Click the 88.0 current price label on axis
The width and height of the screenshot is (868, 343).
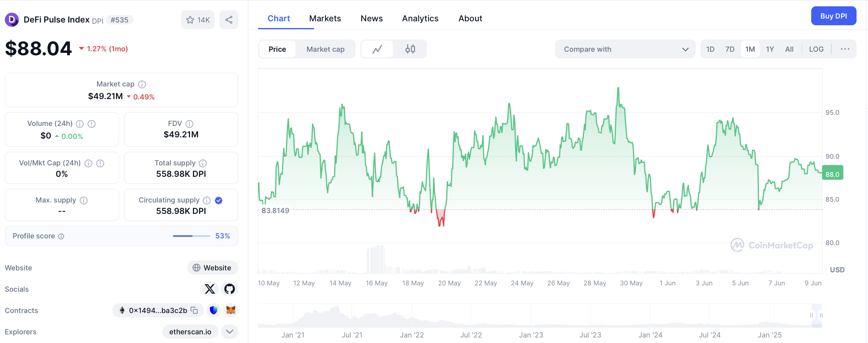[x=832, y=172]
